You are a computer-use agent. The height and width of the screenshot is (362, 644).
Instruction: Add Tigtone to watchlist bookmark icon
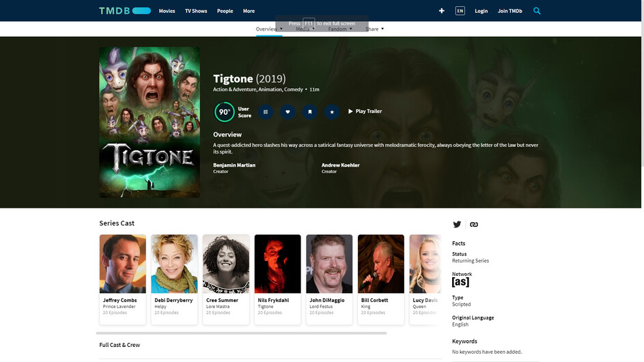pyautogui.click(x=310, y=112)
